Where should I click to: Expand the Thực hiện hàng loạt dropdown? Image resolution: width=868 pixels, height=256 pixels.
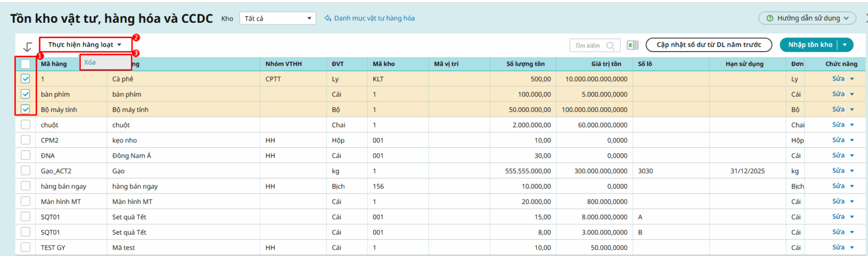point(85,45)
